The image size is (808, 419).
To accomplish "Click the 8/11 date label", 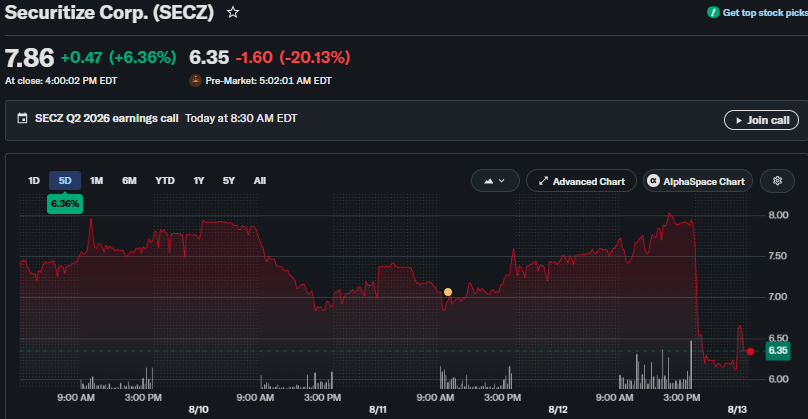I will tap(378, 410).
